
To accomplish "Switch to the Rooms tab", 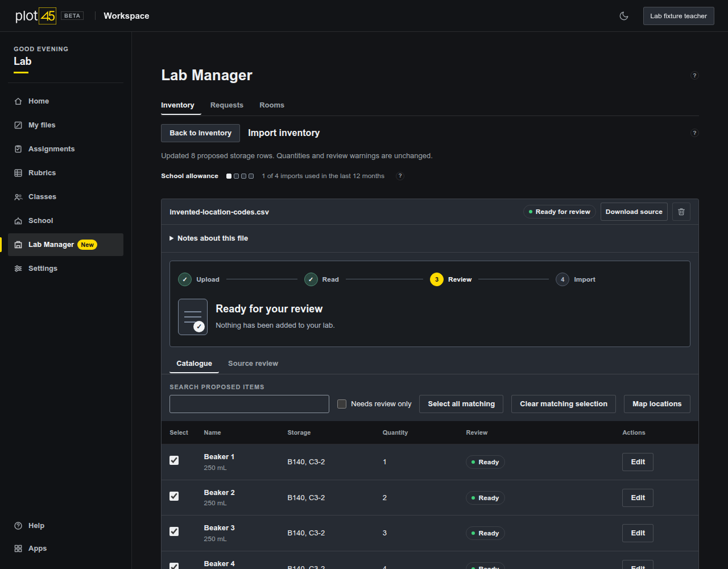I will coord(272,105).
